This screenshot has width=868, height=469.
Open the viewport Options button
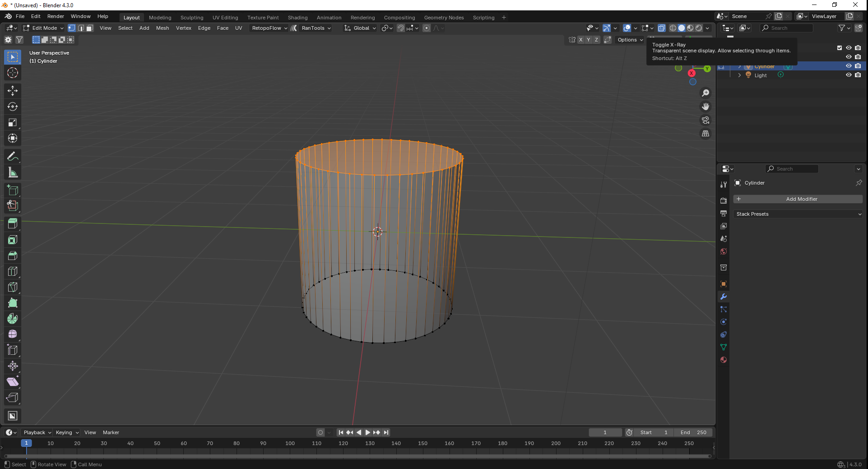pyautogui.click(x=630, y=40)
